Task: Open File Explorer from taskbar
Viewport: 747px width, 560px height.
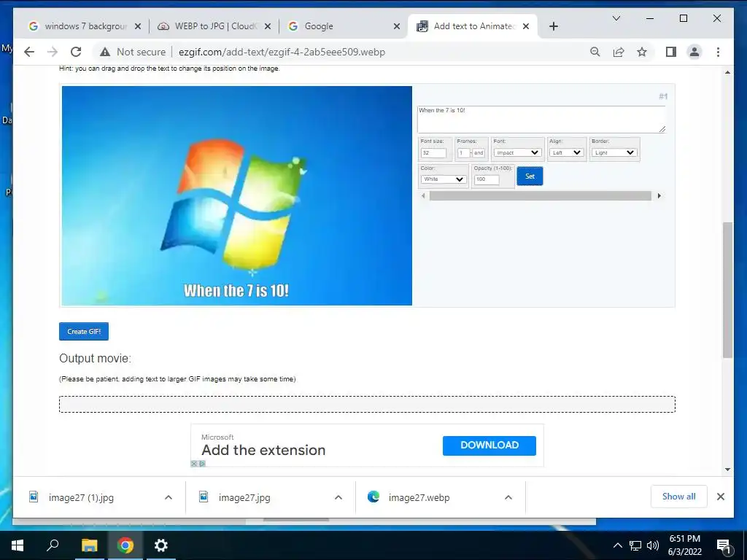Action: pos(89,545)
